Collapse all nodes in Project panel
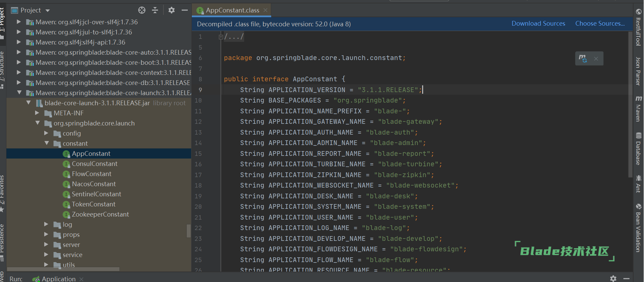The width and height of the screenshot is (644, 282). [155, 10]
